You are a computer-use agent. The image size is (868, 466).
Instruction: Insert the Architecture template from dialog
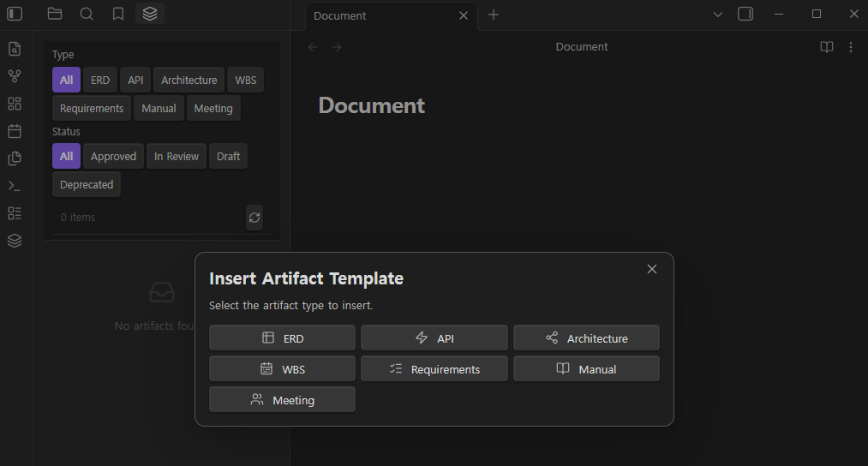[586, 338]
